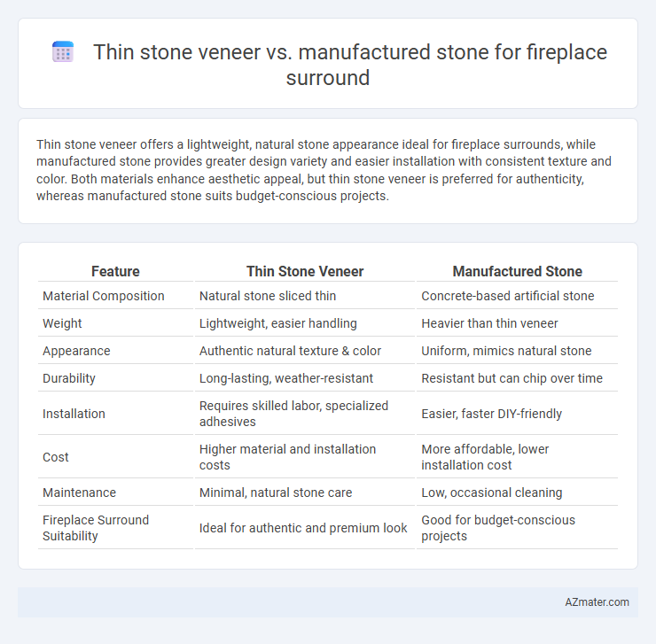This screenshot has width=656, height=644.
Task: Click the 'Low, occasional cleaning' cell
Action: tap(492, 493)
